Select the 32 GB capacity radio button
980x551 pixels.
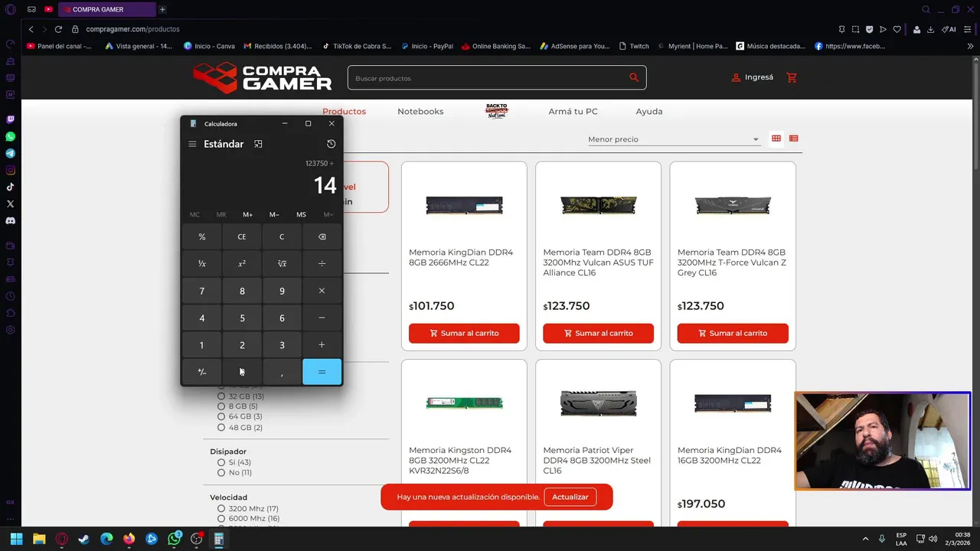221,396
